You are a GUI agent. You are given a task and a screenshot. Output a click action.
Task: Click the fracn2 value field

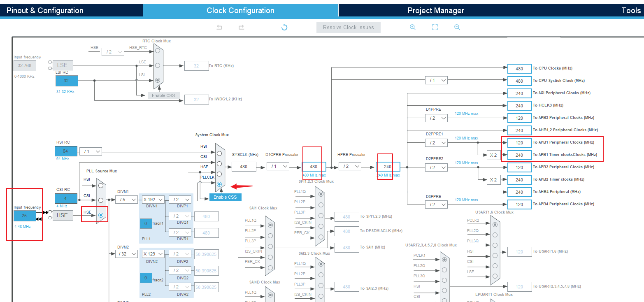click(146, 279)
